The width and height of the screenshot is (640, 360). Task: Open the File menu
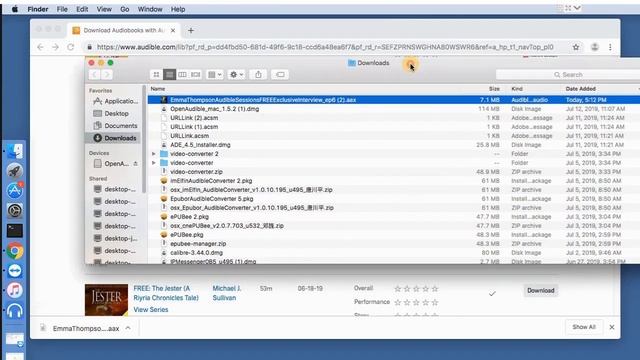[62, 9]
